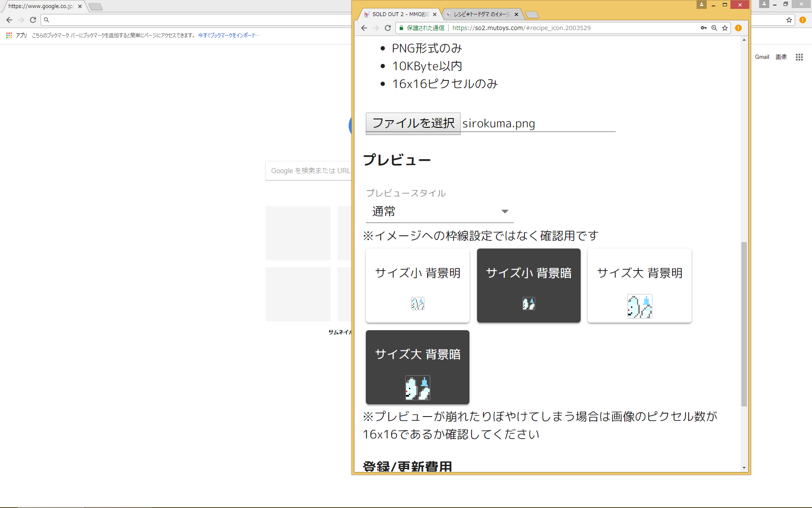Image resolution: width=812 pixels, height=508 pixels.
Task: Go back in the so2.mutoys.com window
Action: 364,28
